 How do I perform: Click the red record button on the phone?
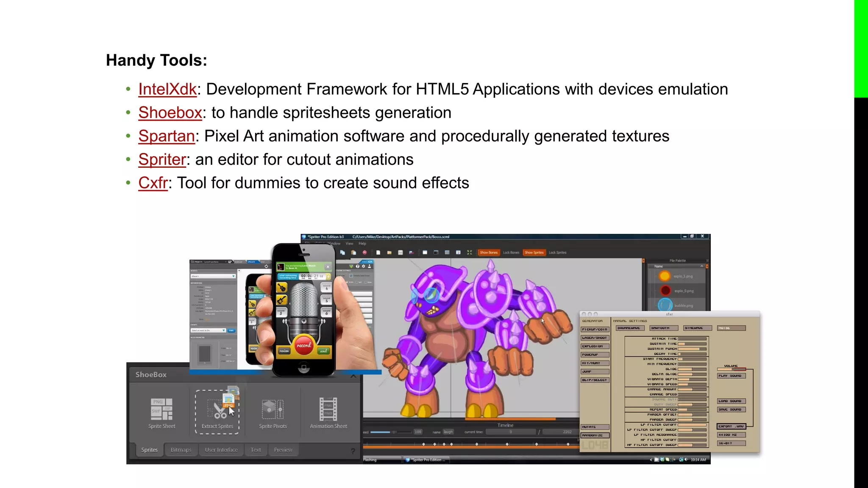pyautogui.click(x=304, y=345)
